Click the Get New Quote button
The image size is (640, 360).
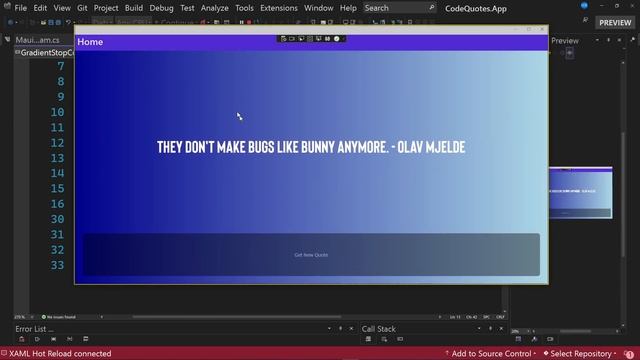311,255
